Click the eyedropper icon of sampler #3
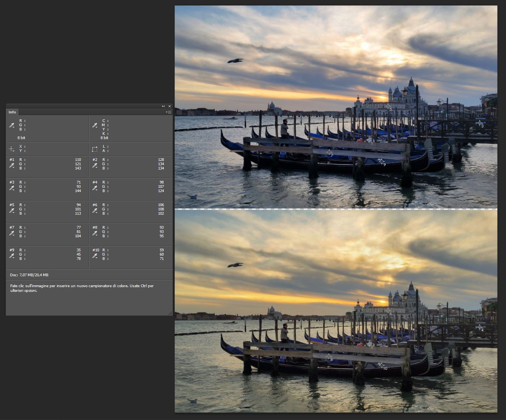Image resolution: width=506 pixels, height=420 pixels. (12, 188)
